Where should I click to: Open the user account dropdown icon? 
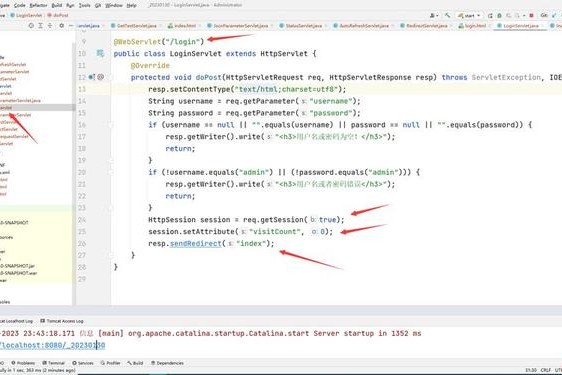click(x=434, y=15)
